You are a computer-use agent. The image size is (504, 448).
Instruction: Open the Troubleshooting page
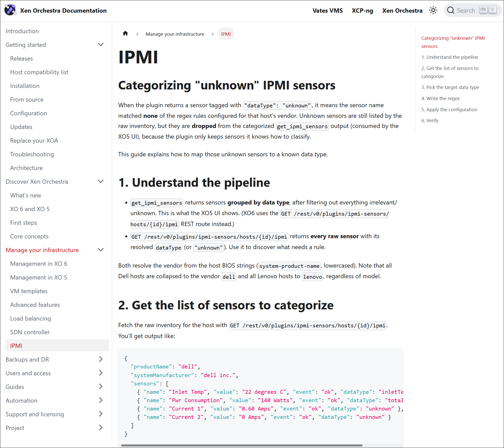pos(32,154)
